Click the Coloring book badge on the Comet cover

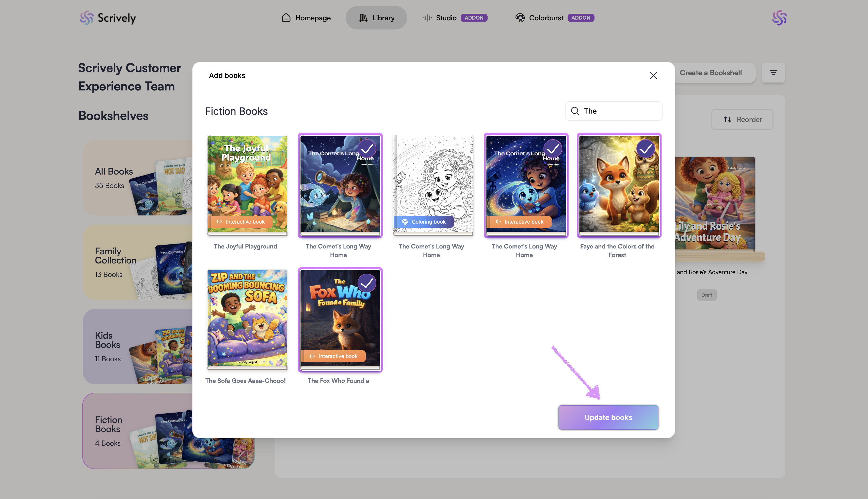click(424, 222)
